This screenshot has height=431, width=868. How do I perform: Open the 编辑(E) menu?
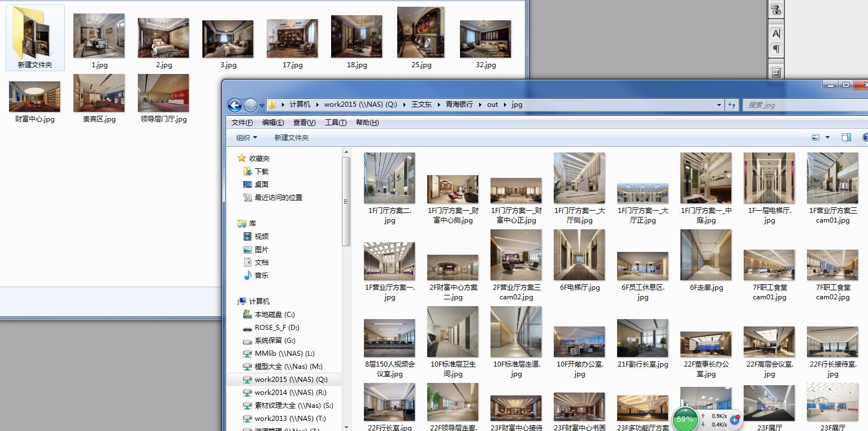pos(273,123)
